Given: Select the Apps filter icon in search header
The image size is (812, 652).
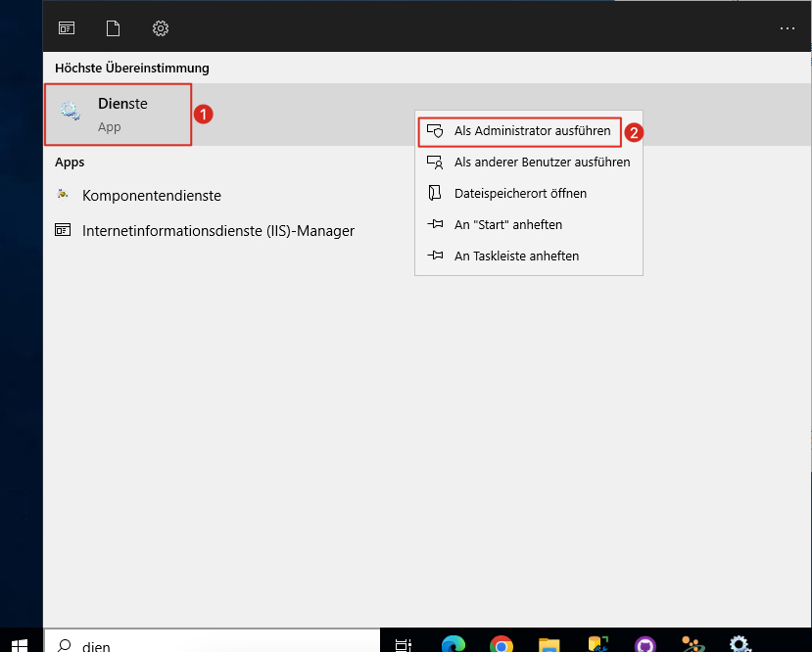Looking at the screenshot, I should tap(67, 28).
